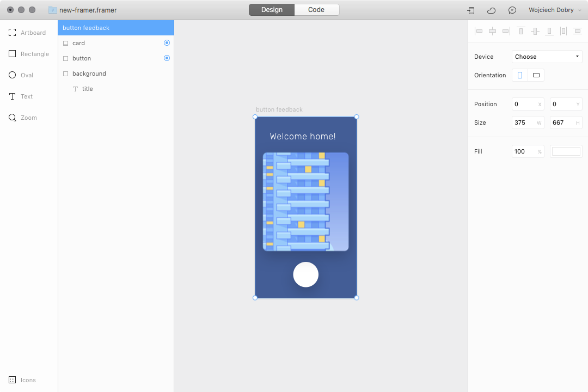Select the background layer

coord(89,73)
